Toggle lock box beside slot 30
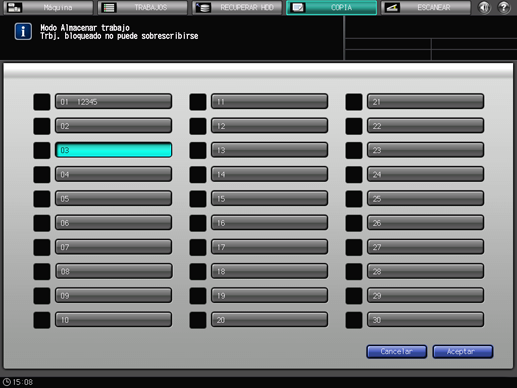 [x=354, y=320]
